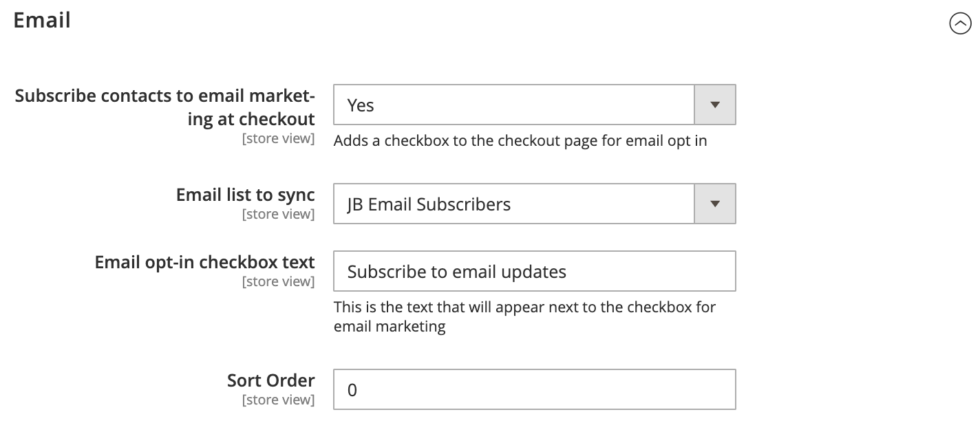Image resolution: width=980 pixels, height=421 pixels.
Task: Click the Email list to sync label
Action: click(x=245, y=195)
